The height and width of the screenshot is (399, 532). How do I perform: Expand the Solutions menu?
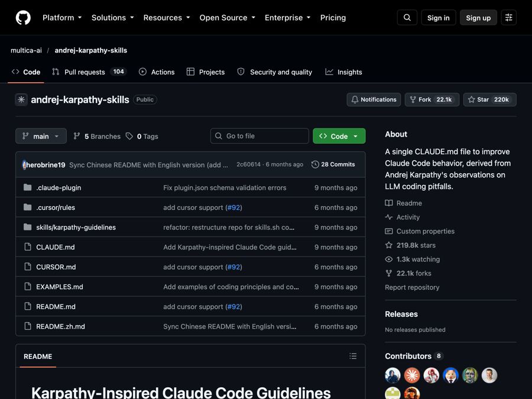[112, 18]
